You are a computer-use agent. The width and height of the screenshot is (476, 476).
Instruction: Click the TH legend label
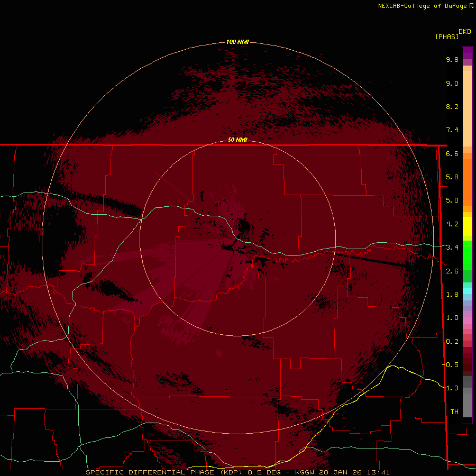[454, 412]
